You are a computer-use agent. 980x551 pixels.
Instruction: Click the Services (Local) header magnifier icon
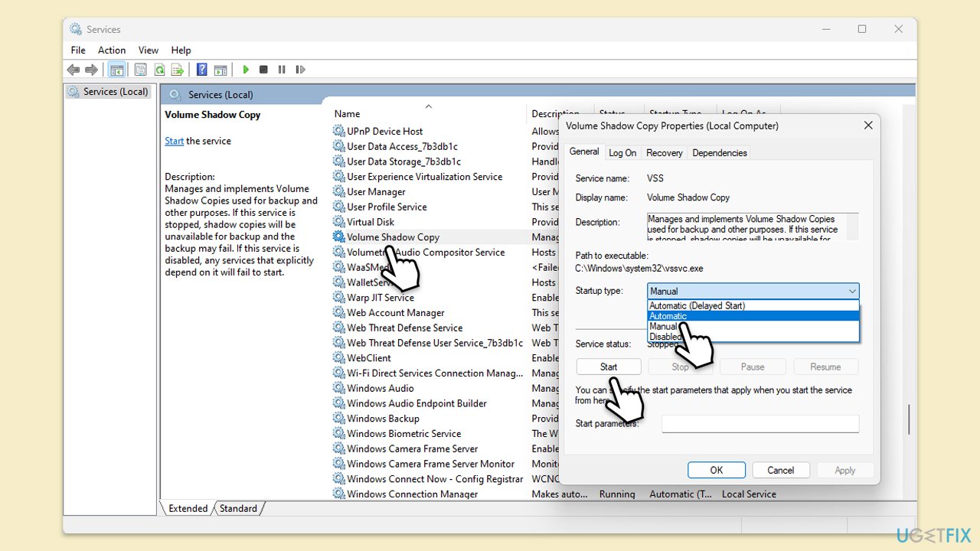(x=175, y=95)
